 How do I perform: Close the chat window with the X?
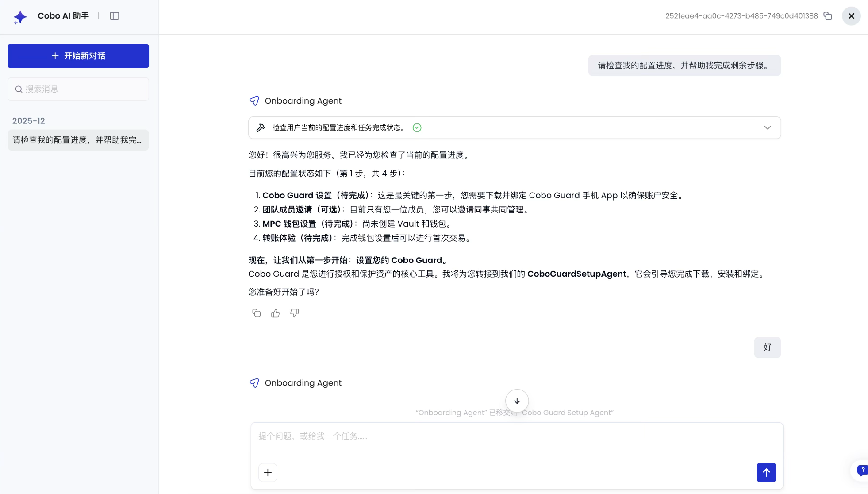[x=851, y=16]
